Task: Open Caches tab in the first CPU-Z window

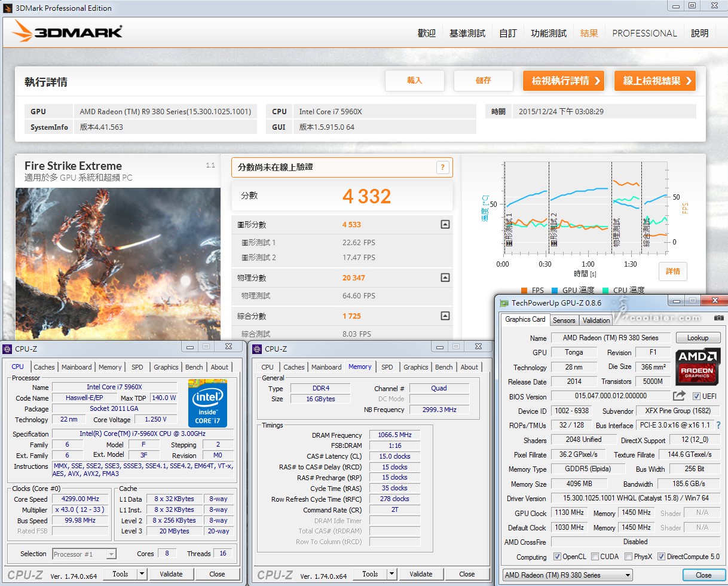Action: click(x=44, y=367)
